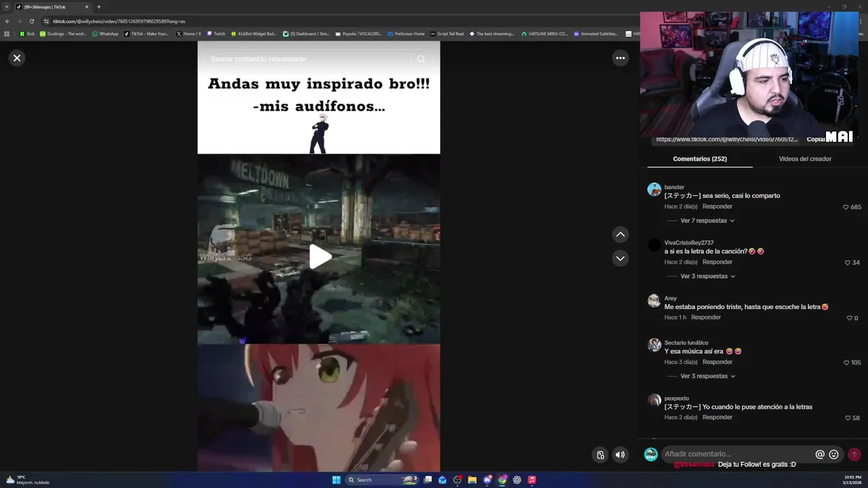Viewport: 868px width, 488px height.
Task: Open Arey's profile avatar
Action: point(654,300)
